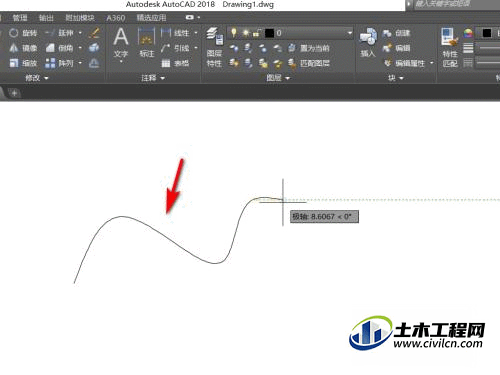Screen dimensions: 500x375
Task: Click third icon in upper layer tools row
Action: coord(263,48)
